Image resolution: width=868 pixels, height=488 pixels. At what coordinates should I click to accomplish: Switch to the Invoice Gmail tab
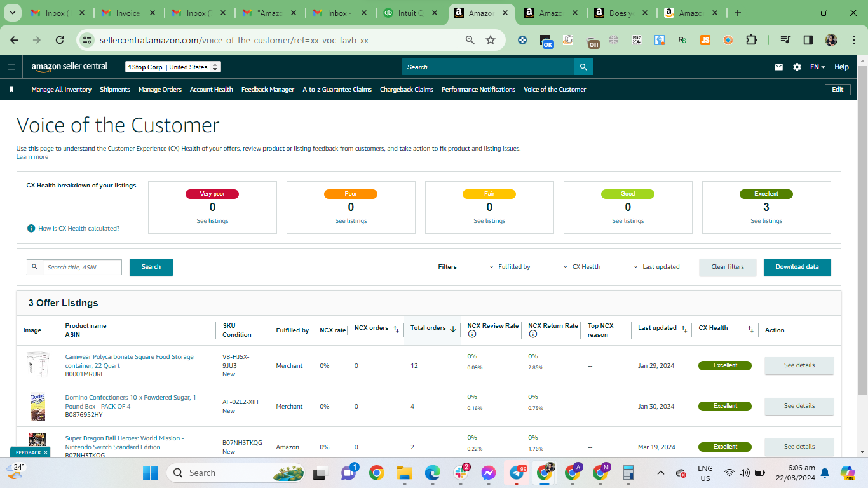point(129,13)
